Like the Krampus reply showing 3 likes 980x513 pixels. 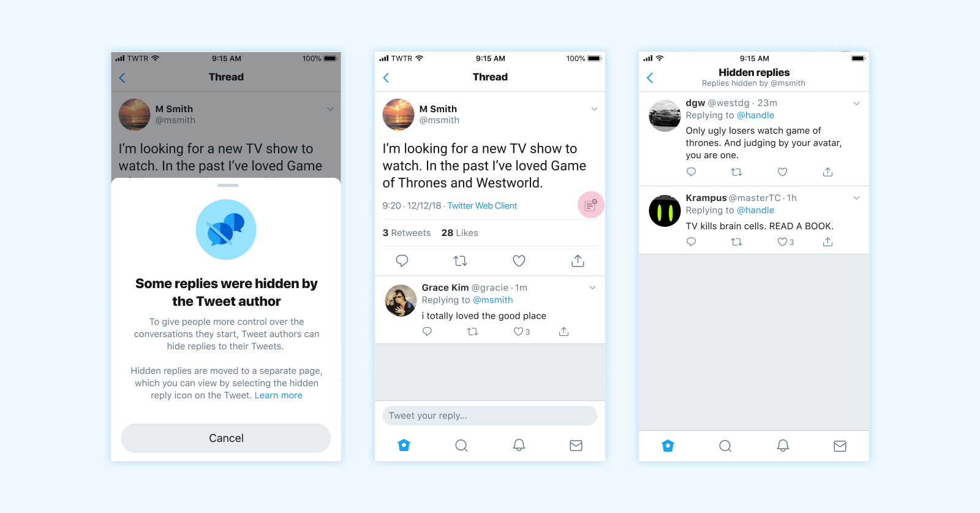[x=782, y=242]
